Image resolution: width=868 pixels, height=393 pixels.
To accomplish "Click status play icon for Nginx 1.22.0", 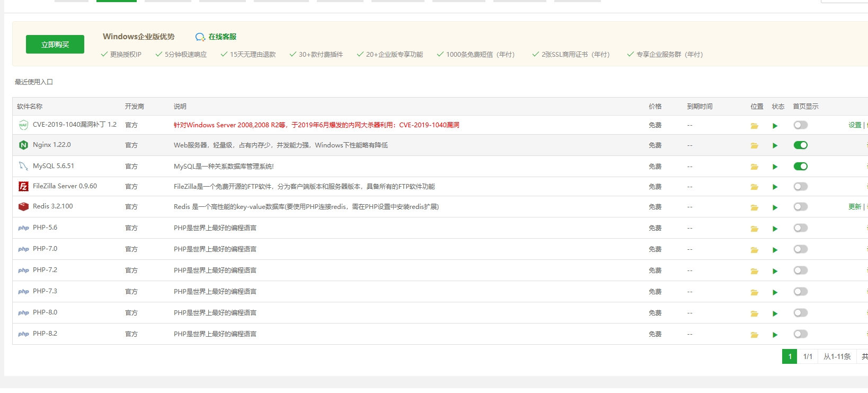I will pyautogui.click(x=775, y=146).
